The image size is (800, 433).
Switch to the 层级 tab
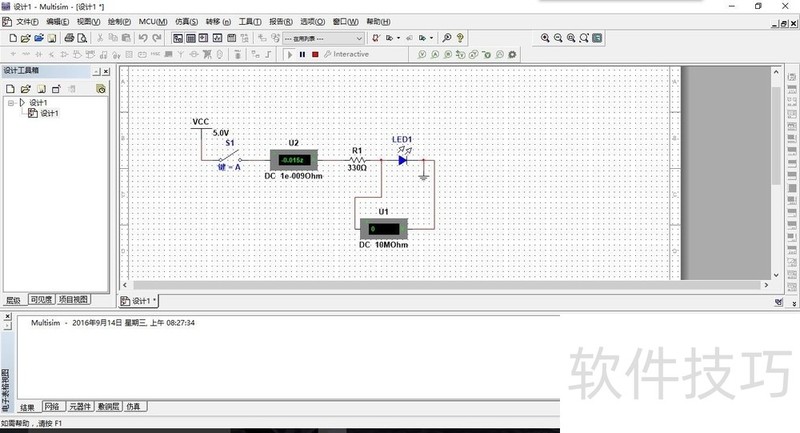coord(13,300)
